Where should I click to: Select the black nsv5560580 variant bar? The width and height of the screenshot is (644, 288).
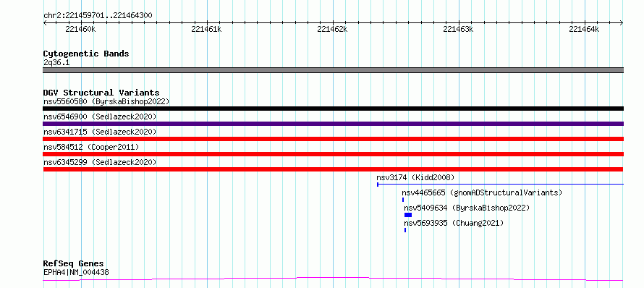[333, 109]
